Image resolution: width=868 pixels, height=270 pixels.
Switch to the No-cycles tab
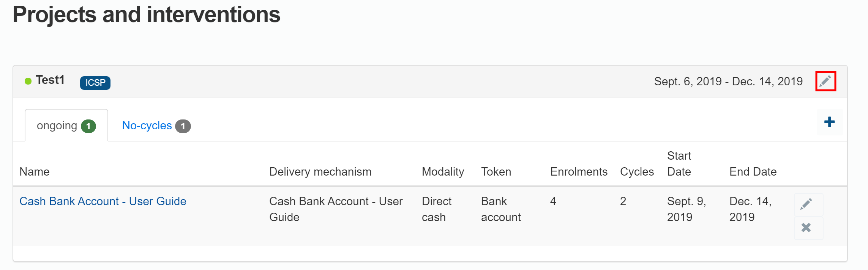coord(147,126)
